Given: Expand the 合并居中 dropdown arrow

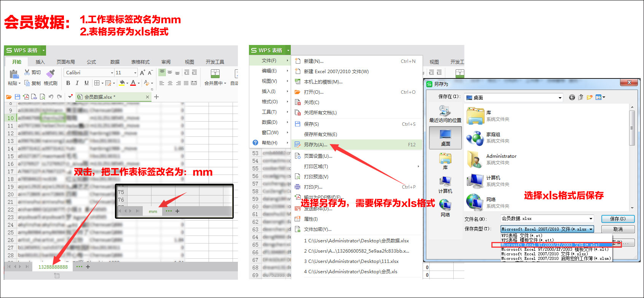Looking at the screenshot, I should (x=225, y=83).
